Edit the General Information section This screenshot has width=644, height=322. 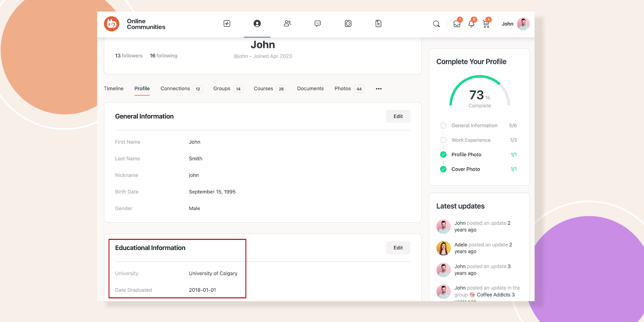[398, 116]
